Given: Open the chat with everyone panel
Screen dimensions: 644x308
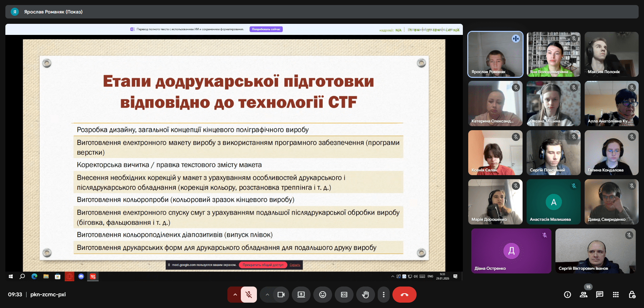Looking at the screenshot, I should point(600,295).
